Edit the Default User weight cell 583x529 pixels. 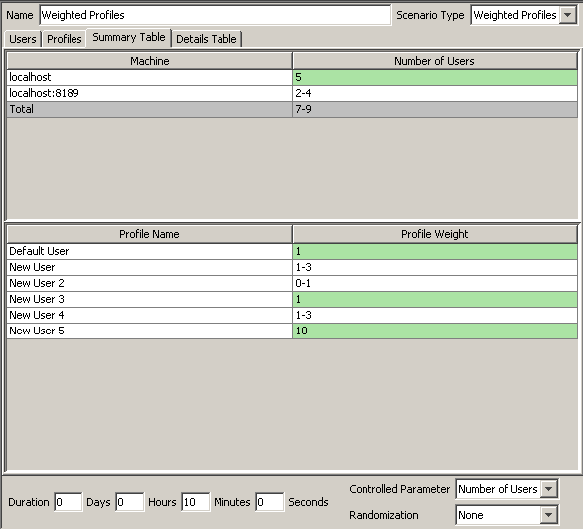(x=435, y=251)
